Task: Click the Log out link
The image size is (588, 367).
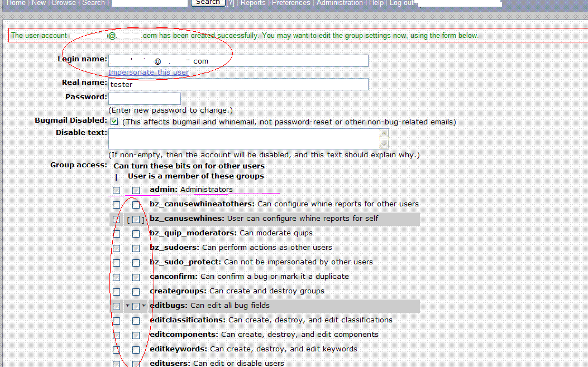Action: (x=401, y=3)
